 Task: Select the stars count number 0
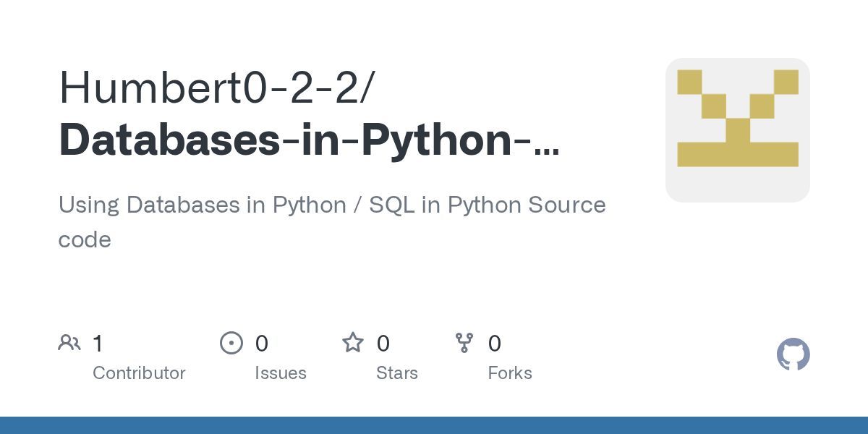click(x=383, y=343)
